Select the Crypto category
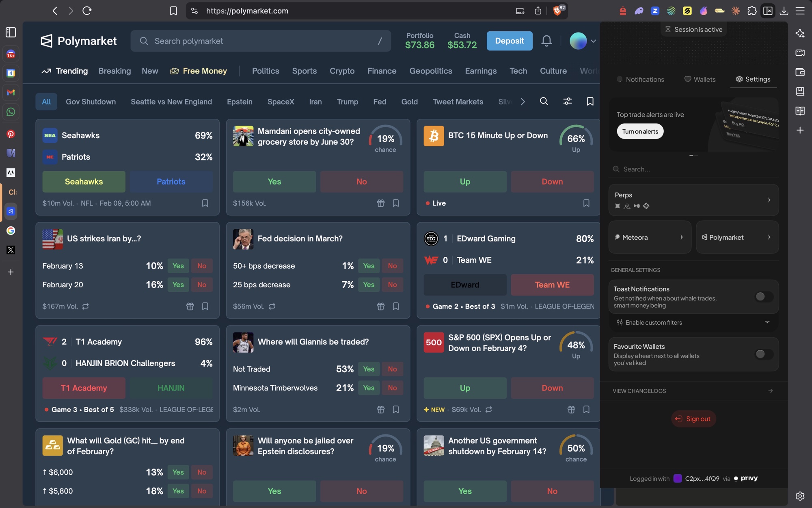Viewport: 812px width, 508px height. [342, 71]
